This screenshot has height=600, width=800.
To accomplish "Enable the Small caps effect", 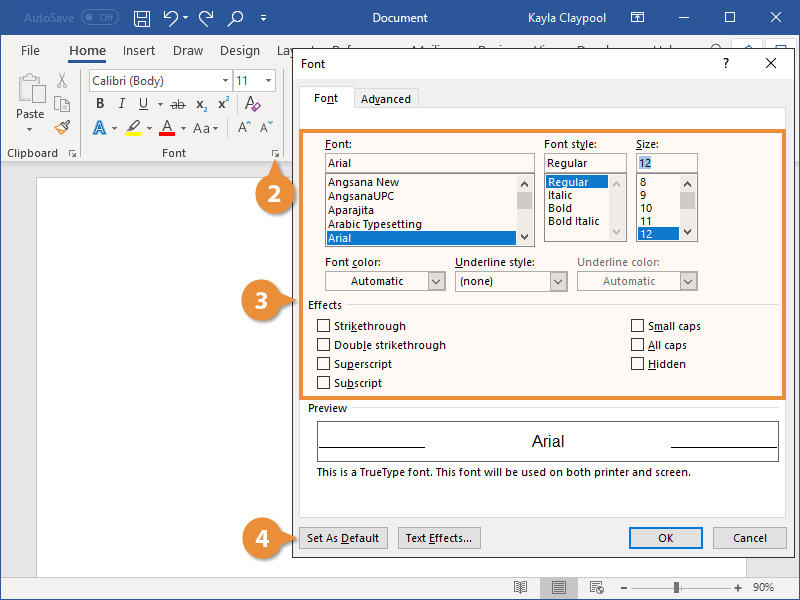I will coord(638,325).
